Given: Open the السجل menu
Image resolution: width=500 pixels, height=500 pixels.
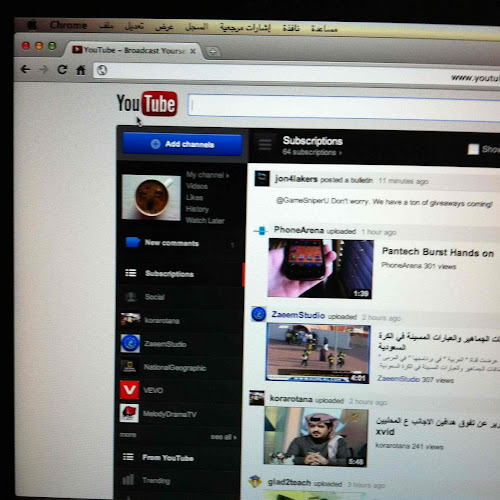Looking at the screenshot, I should pos(197,27).
